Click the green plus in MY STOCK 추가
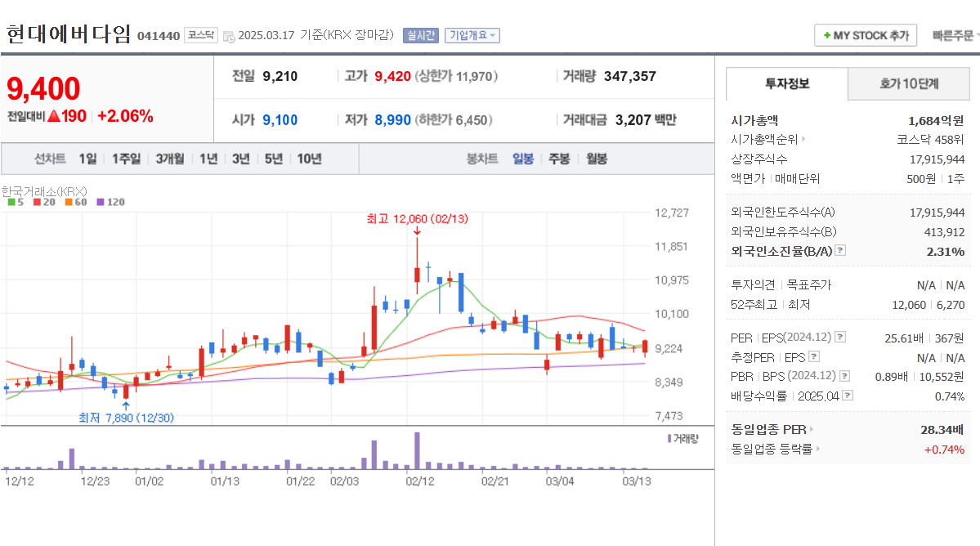The image size is (980, 546). [x=827, y=36]
